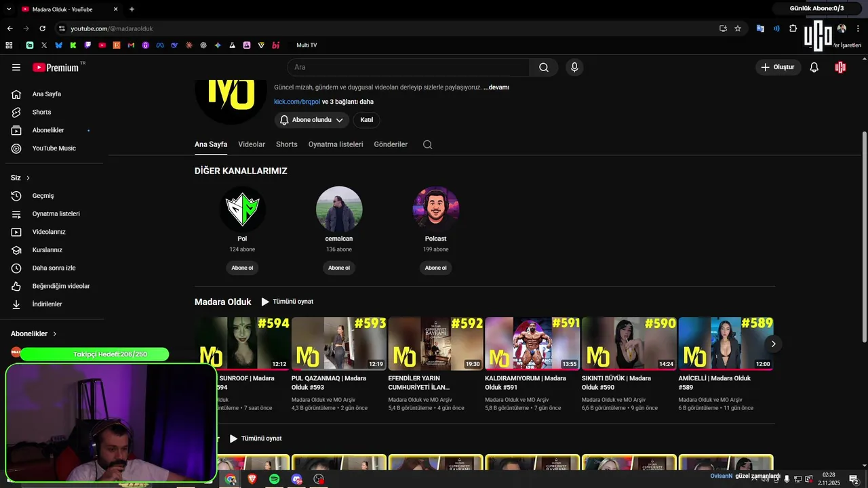Open the tab search dropdown arrow
The image size is (868, 488).
[9, 9]
